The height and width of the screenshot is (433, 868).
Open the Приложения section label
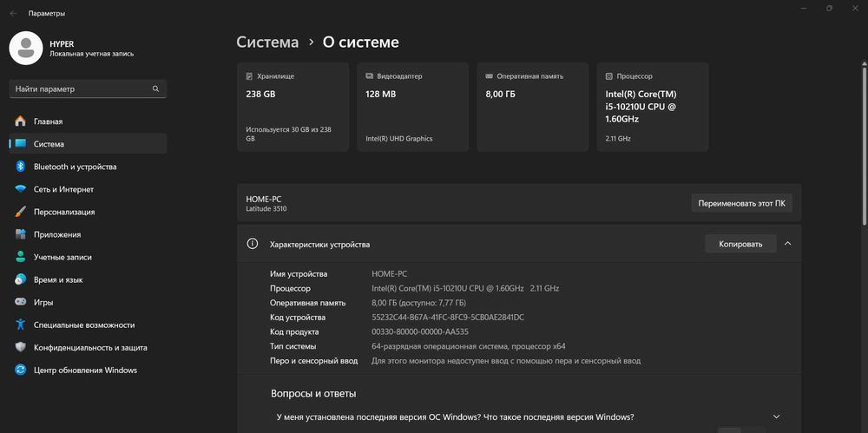(57, 234)
